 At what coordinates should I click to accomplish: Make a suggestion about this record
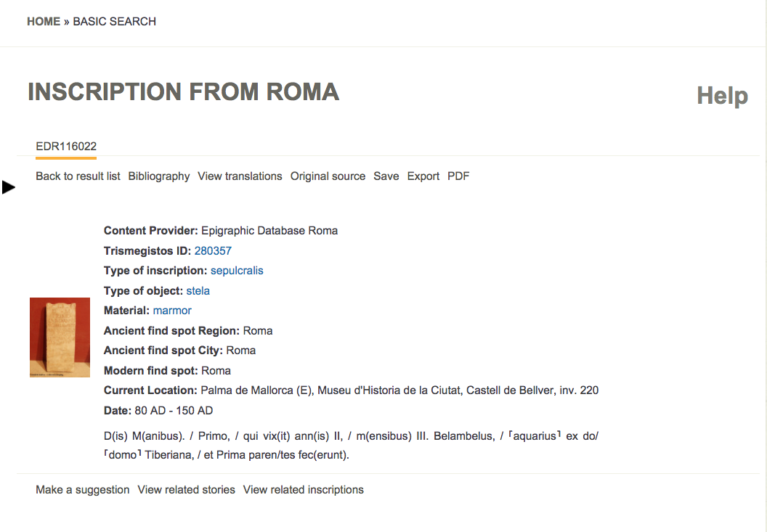point(82,489)
